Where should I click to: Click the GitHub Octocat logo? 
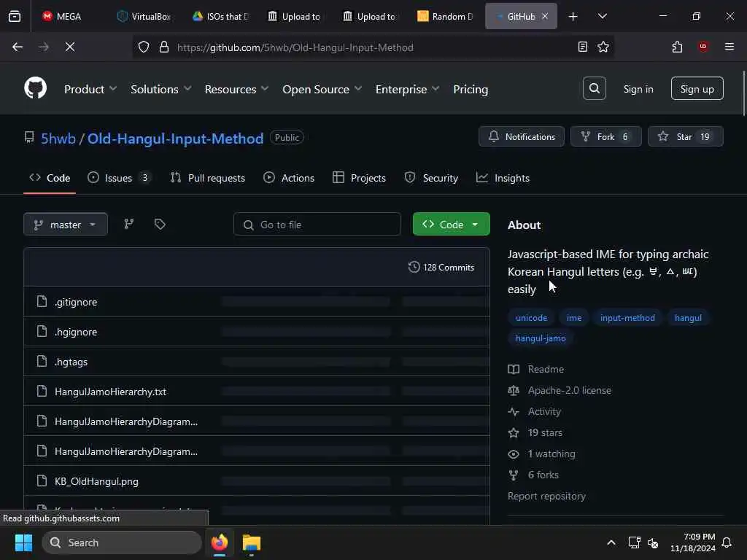coord(35,88)
